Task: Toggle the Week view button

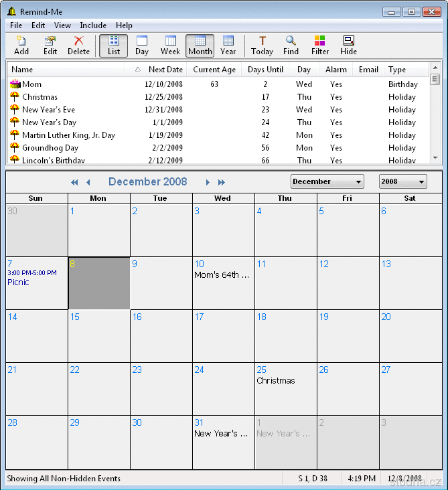Action: point(170,45)
